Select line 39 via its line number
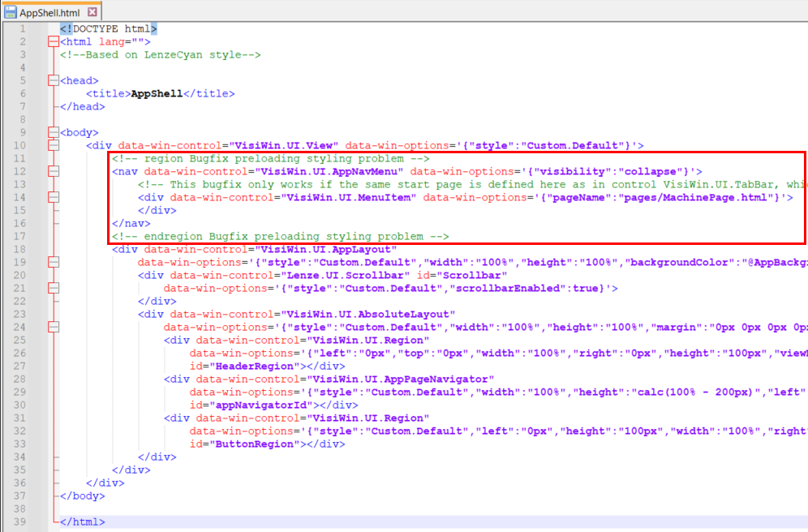 pos(23,522)
